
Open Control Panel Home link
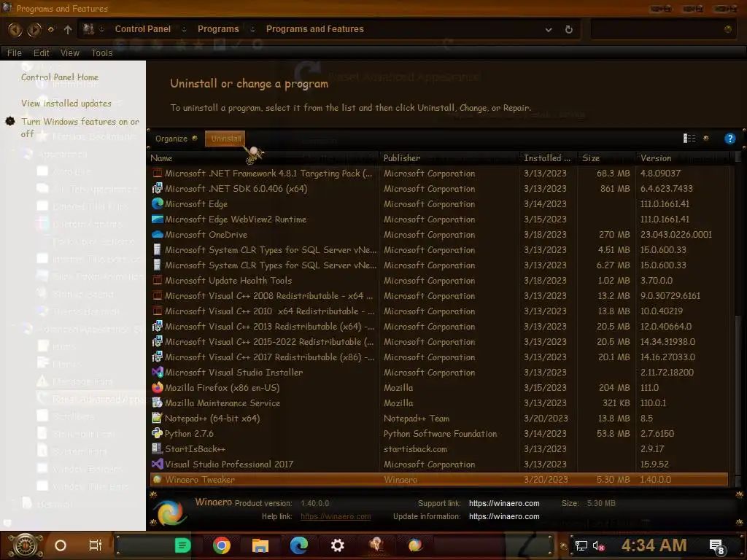[60, 77]
